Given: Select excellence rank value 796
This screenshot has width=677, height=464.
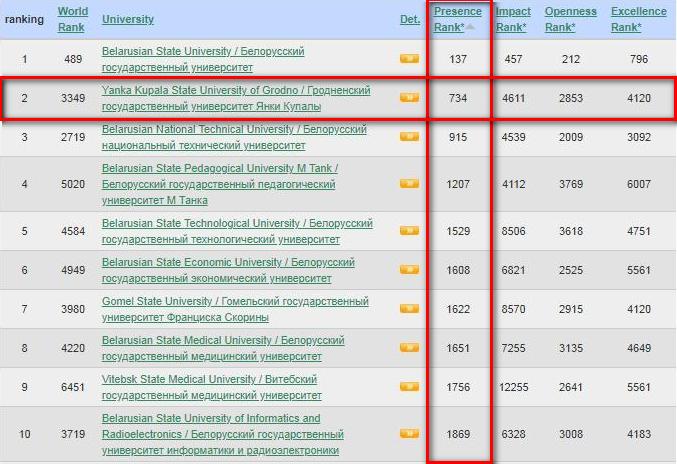Looking at the screenshot, I should [639, 59].
